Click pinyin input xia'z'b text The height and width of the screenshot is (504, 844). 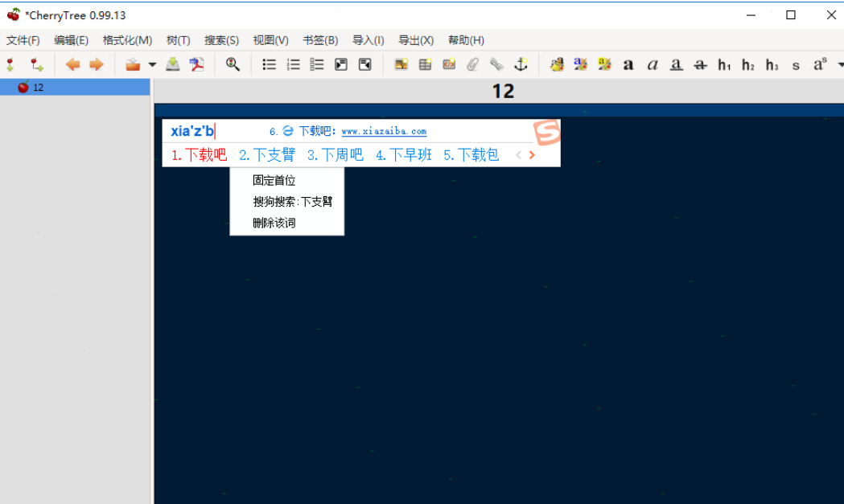(193, 131)
